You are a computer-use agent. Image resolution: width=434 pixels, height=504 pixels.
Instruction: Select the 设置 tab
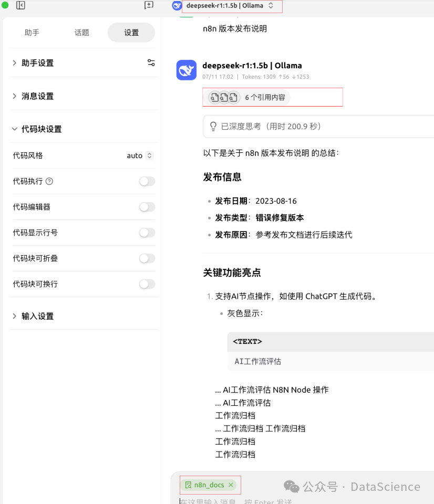tap(131, 33)
